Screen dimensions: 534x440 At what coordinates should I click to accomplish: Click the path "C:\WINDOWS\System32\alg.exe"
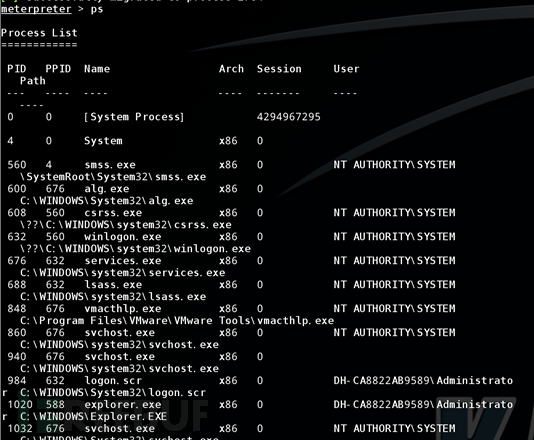[107, 201]
